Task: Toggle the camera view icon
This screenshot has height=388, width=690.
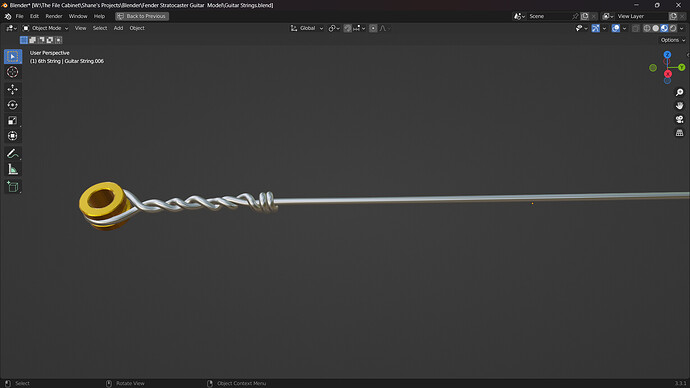Action: (x=679, y=119)
